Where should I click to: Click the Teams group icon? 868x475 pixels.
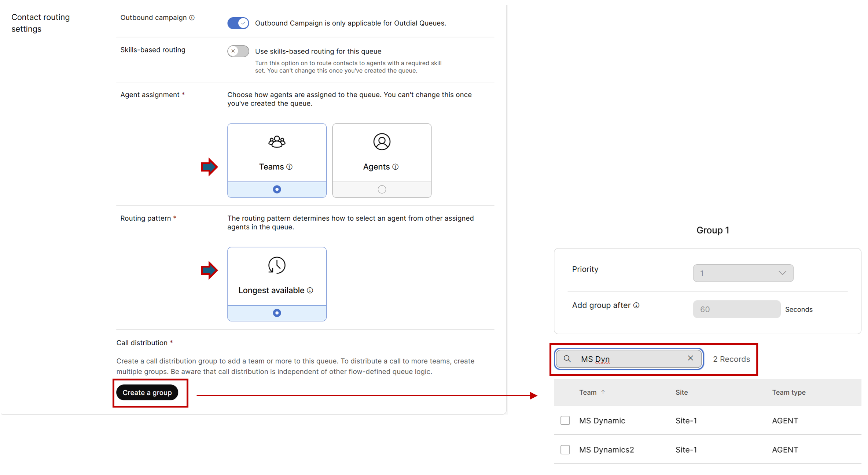pos(277,142)
